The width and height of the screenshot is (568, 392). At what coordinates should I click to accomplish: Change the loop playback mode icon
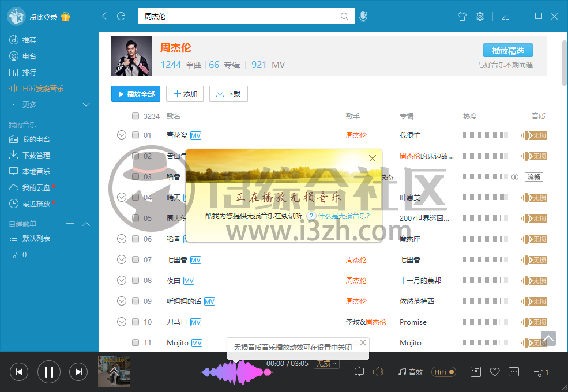359,372
